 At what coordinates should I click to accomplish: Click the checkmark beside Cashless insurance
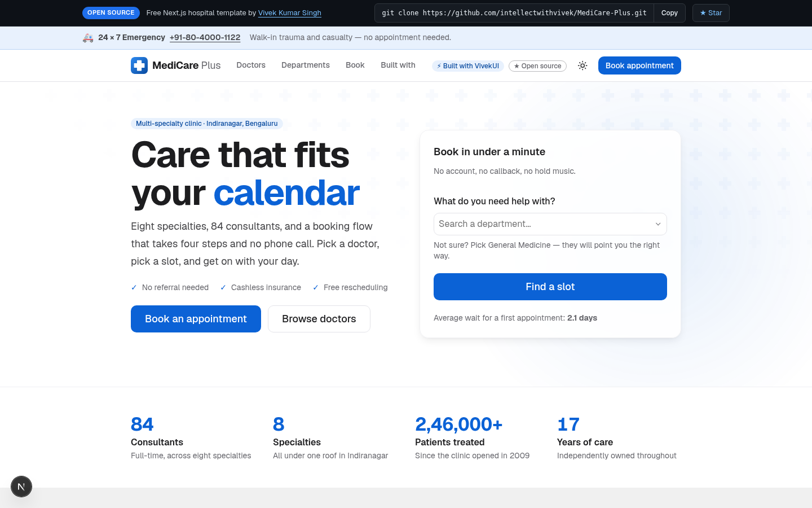click(223, 287)
